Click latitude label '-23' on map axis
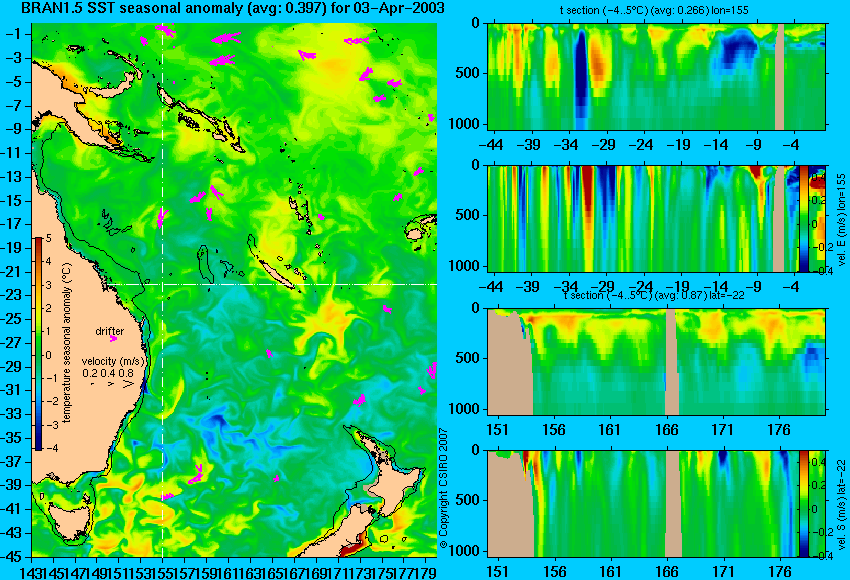 11,295
